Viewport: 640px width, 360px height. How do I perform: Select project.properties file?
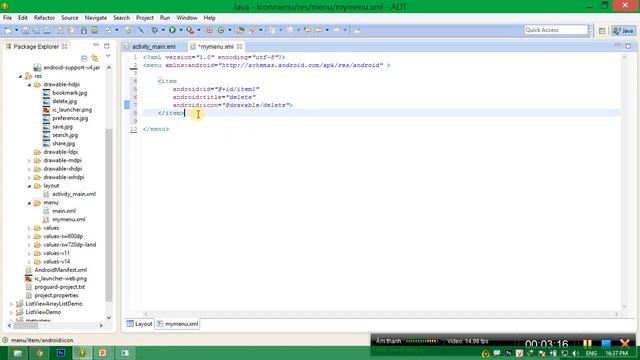pos(56,296)
